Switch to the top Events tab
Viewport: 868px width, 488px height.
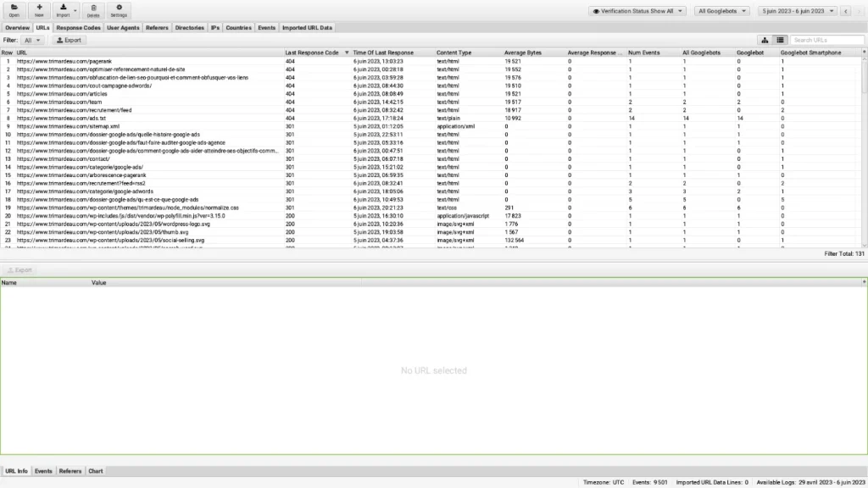pyautogui.click(x=266, y=28)
